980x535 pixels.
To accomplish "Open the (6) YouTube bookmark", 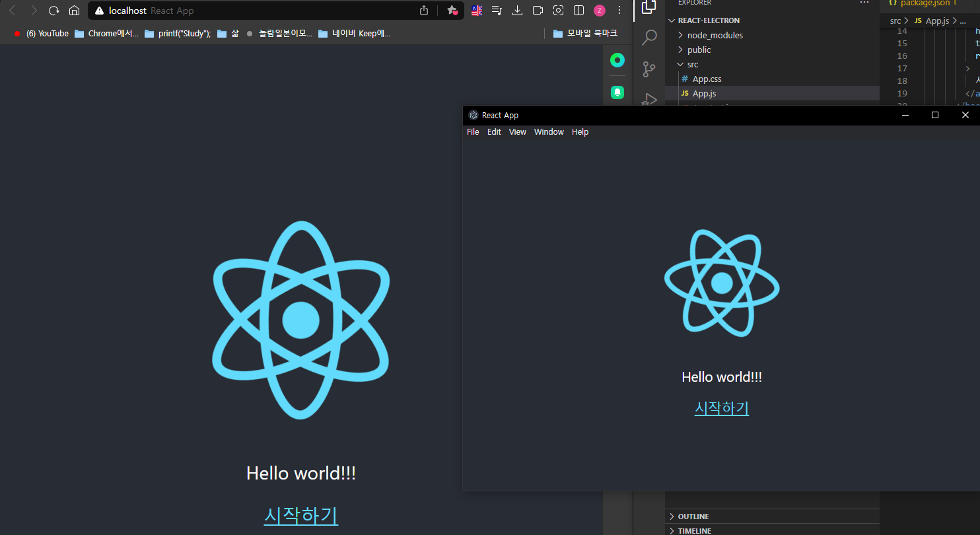I will (41, 34).
